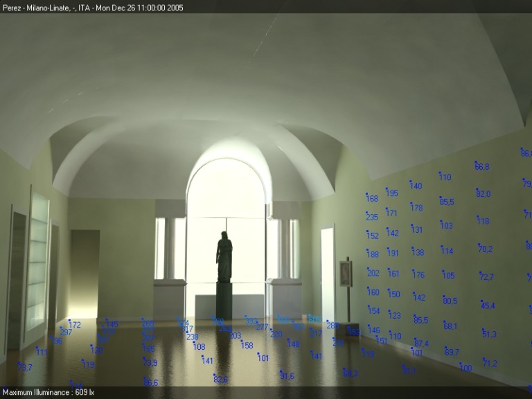The image size is (532, 399).
Task: Pick the 160 wall illuminance point
Action: coord(373,292)
